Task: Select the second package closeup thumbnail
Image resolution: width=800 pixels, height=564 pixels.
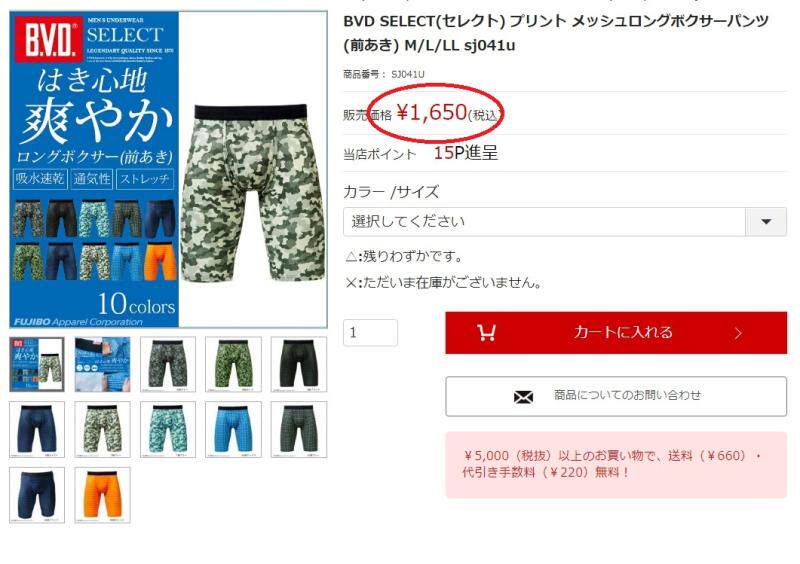Action: click(103, 364)
